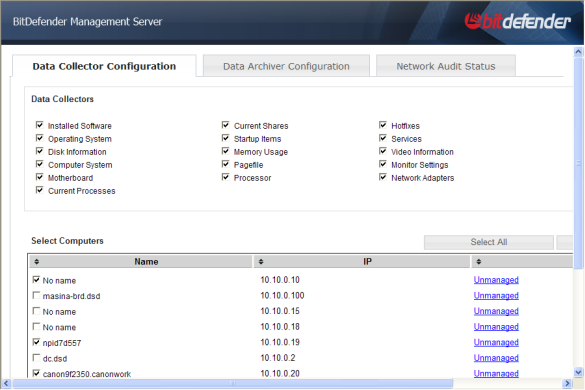The width and height of the screenshot is (585, 390).
Task: Open Unmanaged link for masina-brd.dsd
Action: click(496, 296)
